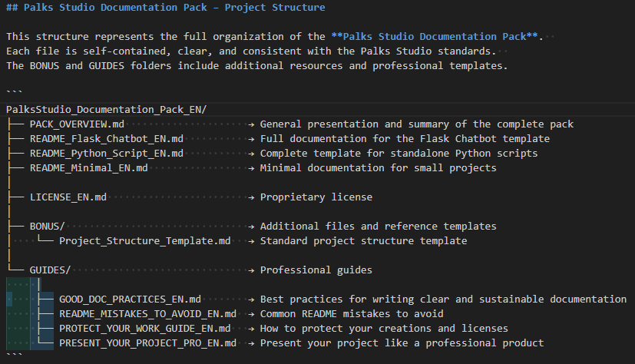Click "Common README mistakes to avoid" description
Viewport: 635px width, 364px height.
click(x=352, y=314)
